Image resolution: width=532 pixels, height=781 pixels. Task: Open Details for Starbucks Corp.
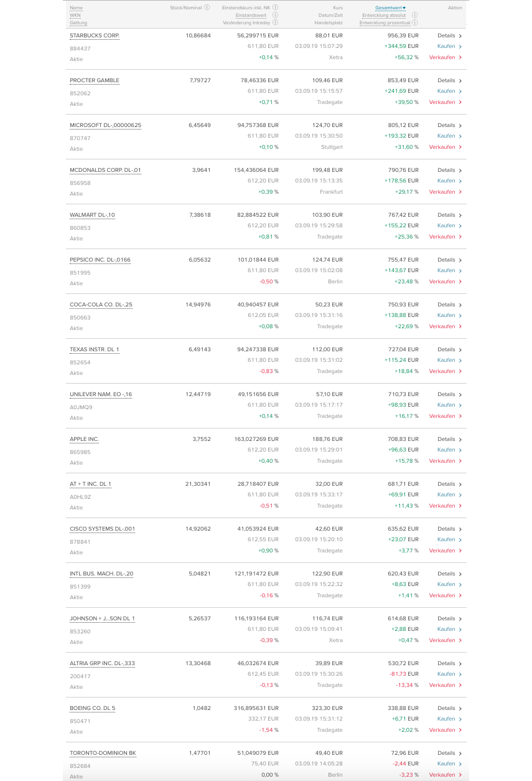(x=449, y=35)
